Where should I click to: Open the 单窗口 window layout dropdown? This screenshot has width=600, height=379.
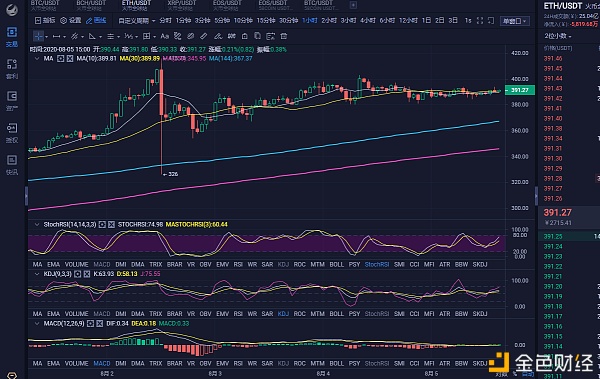point(515,21)
